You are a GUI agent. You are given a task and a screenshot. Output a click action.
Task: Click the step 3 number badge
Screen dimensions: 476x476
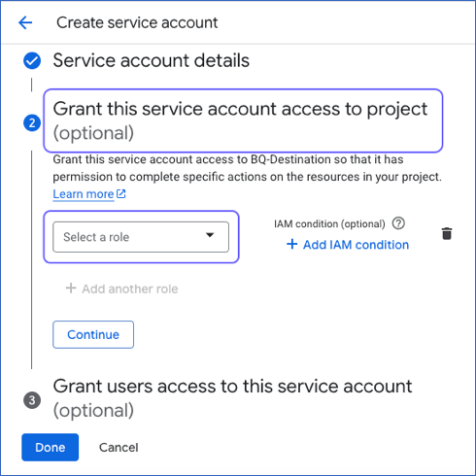point(32,400)
